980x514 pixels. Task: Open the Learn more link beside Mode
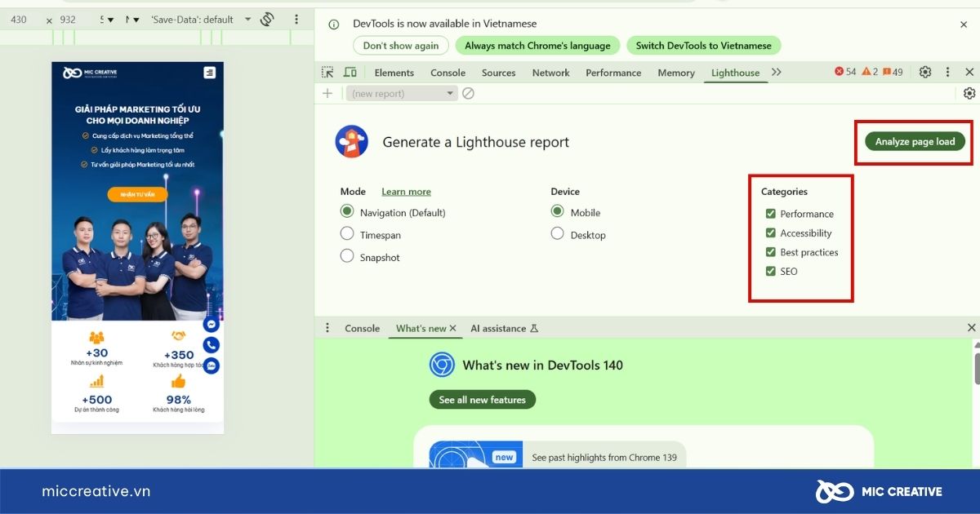[x=406, y=192]
